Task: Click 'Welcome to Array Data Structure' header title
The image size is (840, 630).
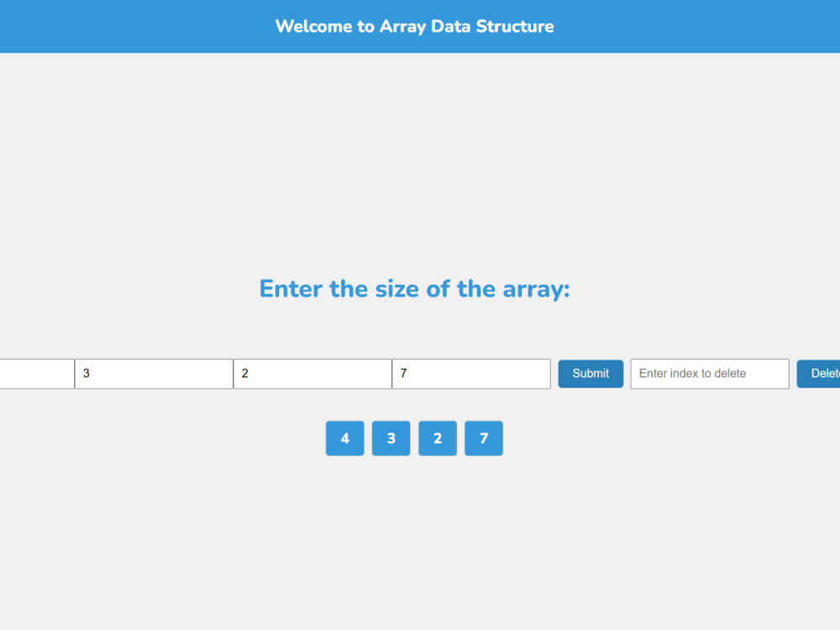Action: click(x=415, y=26)
